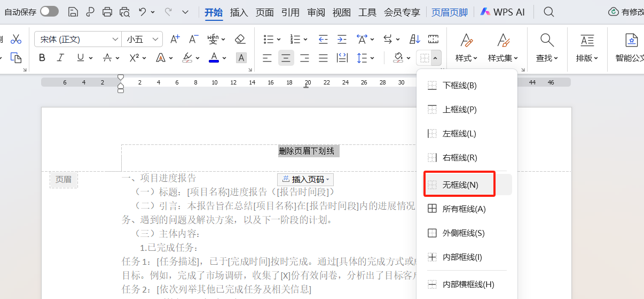
Task: Click the text effects outlined A icon
Action: click(x=160, y=58)
